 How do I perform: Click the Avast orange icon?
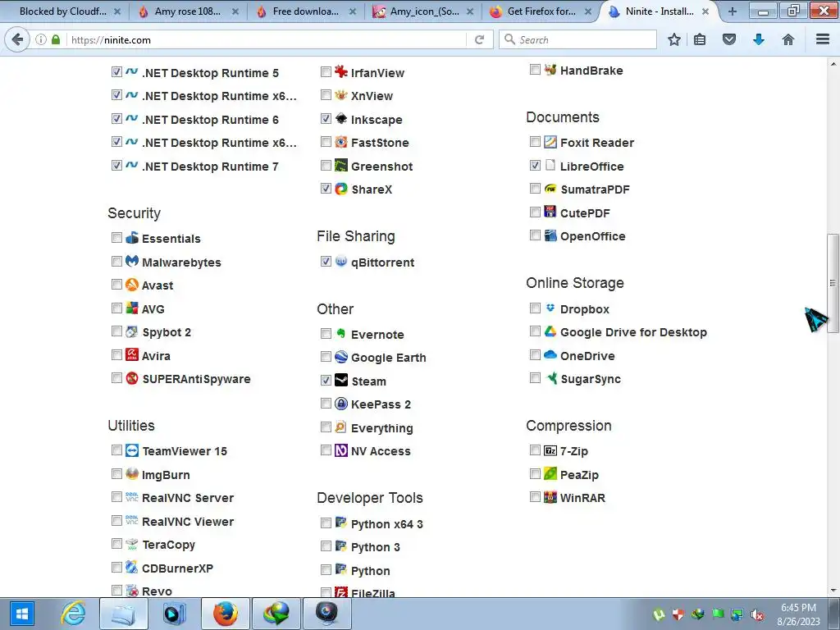tap(132, 285)
